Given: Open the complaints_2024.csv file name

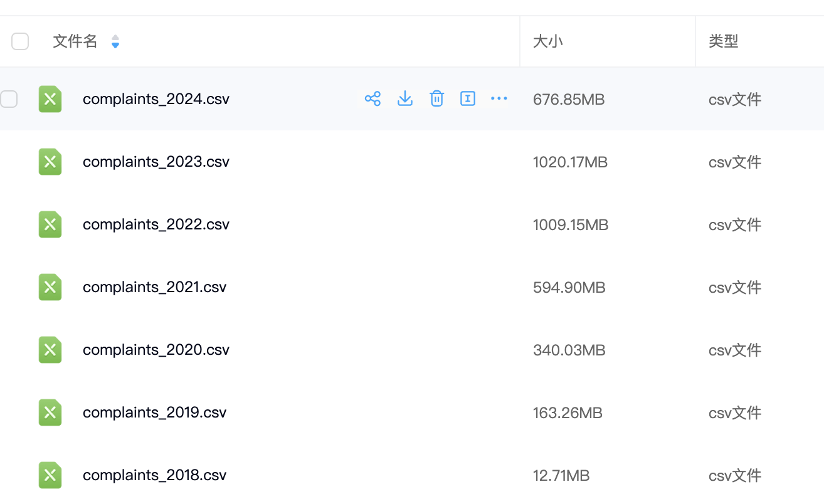Looking at the screenshot, I should [156, 99].
